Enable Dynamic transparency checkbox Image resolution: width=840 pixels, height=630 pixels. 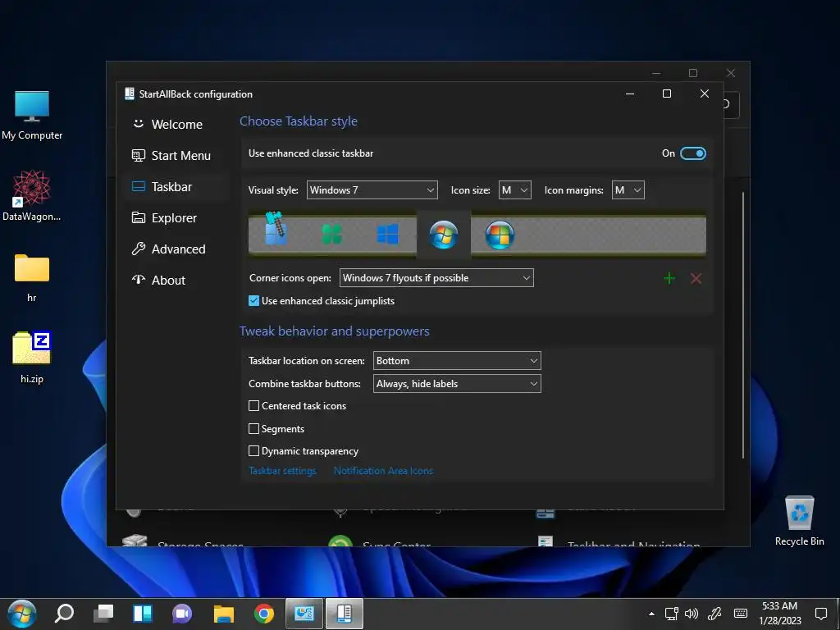pyautogui.click(x=254, y=451)
